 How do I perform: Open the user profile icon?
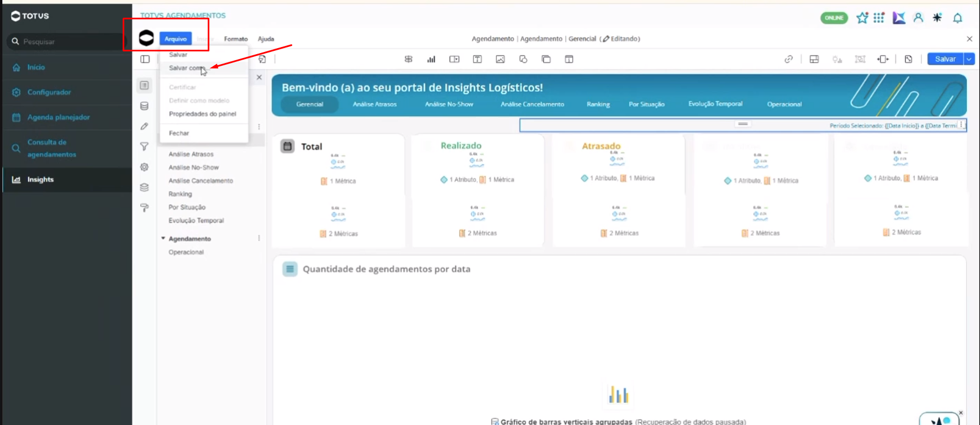click(918, 18)
